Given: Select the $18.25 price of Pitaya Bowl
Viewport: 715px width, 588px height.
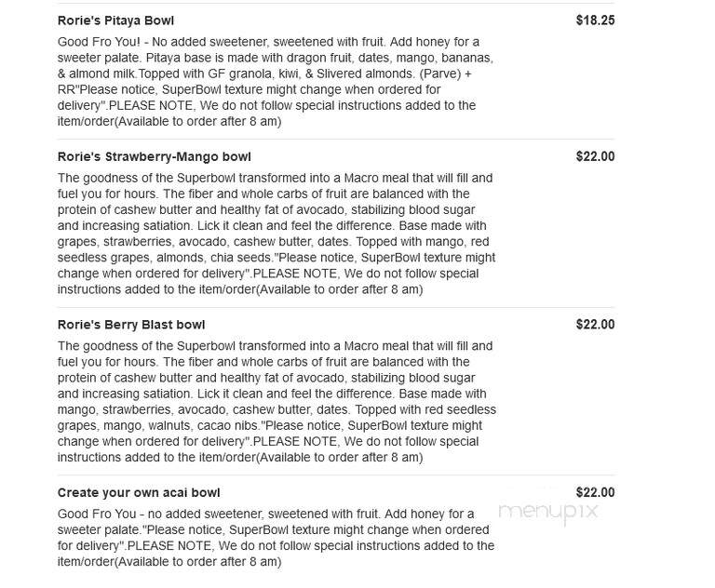Looking at the screenshot, I should 595,20.
